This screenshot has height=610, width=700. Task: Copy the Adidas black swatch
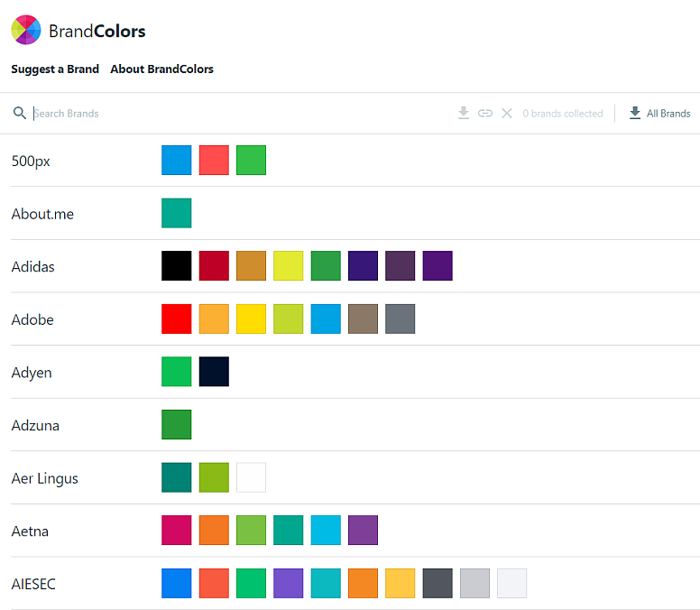click(x=176, y=265)
